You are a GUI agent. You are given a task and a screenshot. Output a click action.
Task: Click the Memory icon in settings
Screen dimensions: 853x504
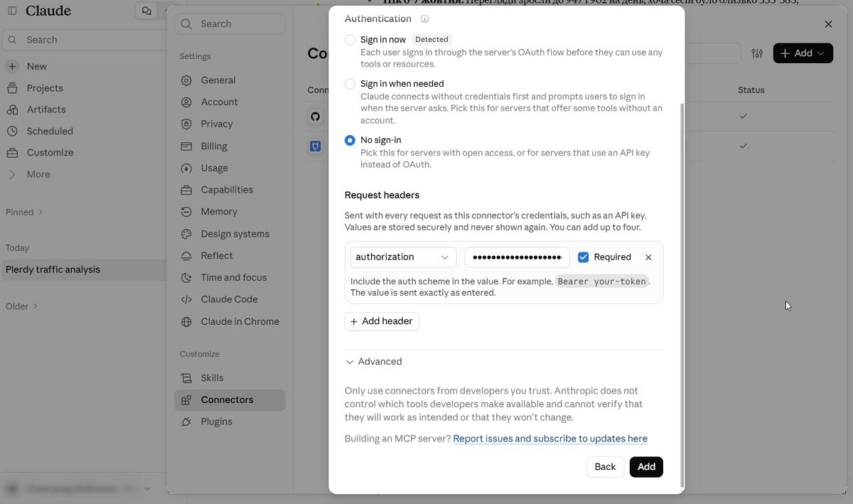click(186, 212)
